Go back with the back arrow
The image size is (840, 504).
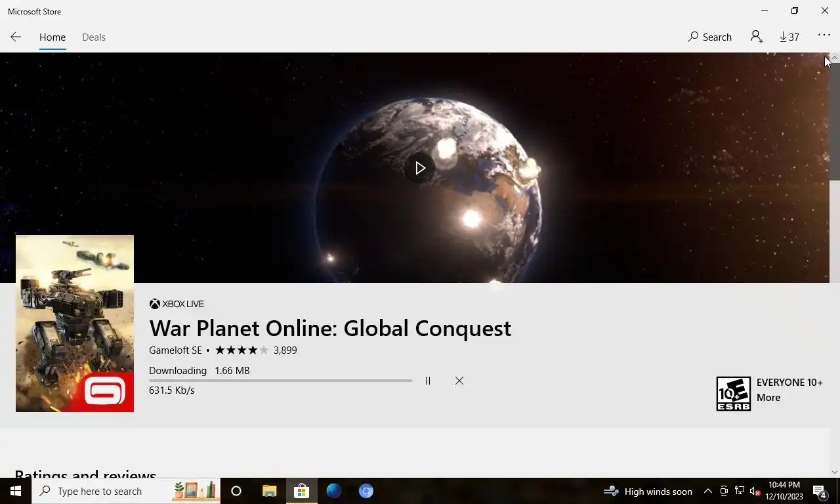pyautogui.click(x=16, y=37)
